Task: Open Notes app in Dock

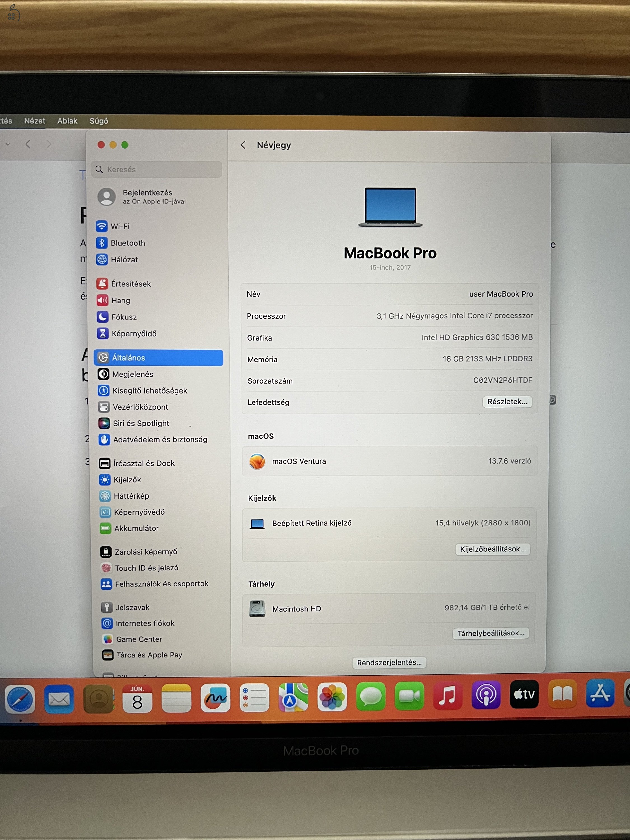Action: tap(176, 698)
